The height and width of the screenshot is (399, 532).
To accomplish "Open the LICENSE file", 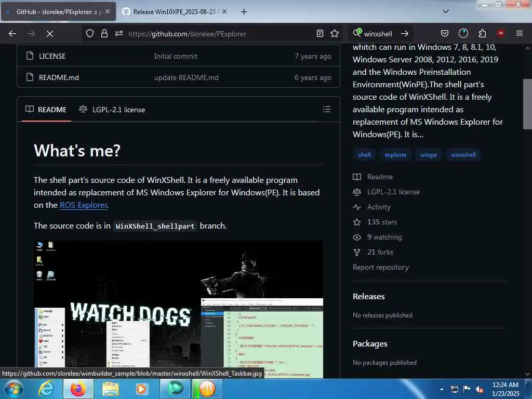I will pyautogui.click(x=52, y=56).
